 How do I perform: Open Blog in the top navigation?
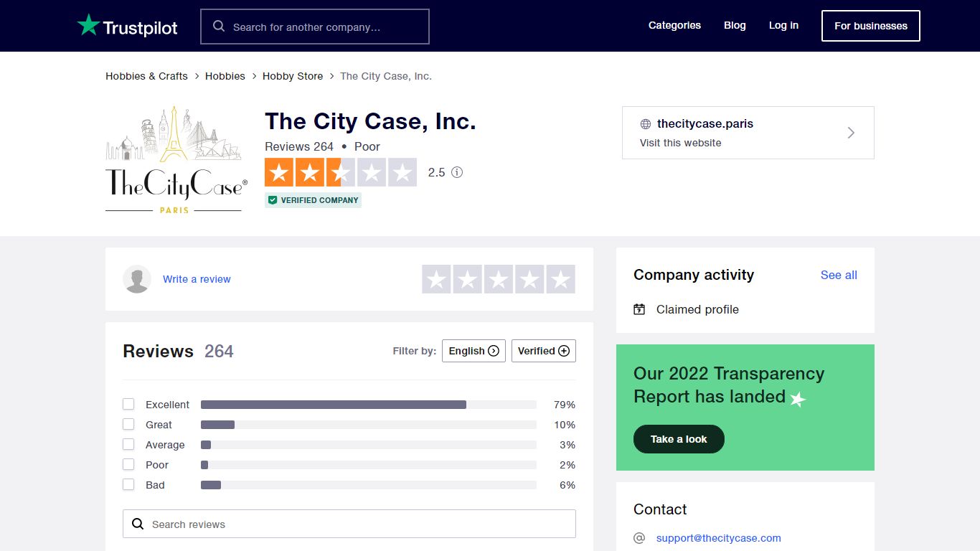pyautogui.click(x=735, y=25)
